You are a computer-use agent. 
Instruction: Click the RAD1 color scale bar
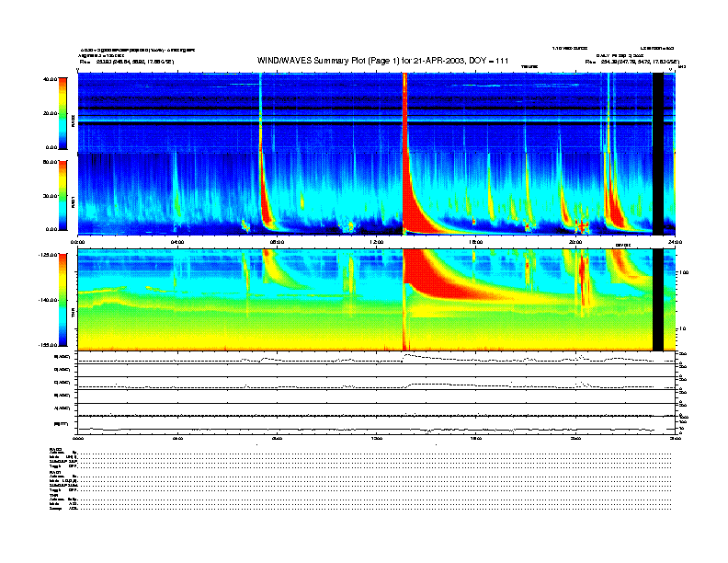click(x=63, y=195)
